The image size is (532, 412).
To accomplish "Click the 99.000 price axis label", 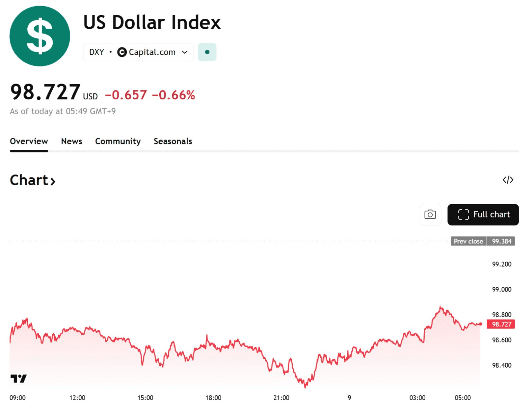I will coord(502,289).
